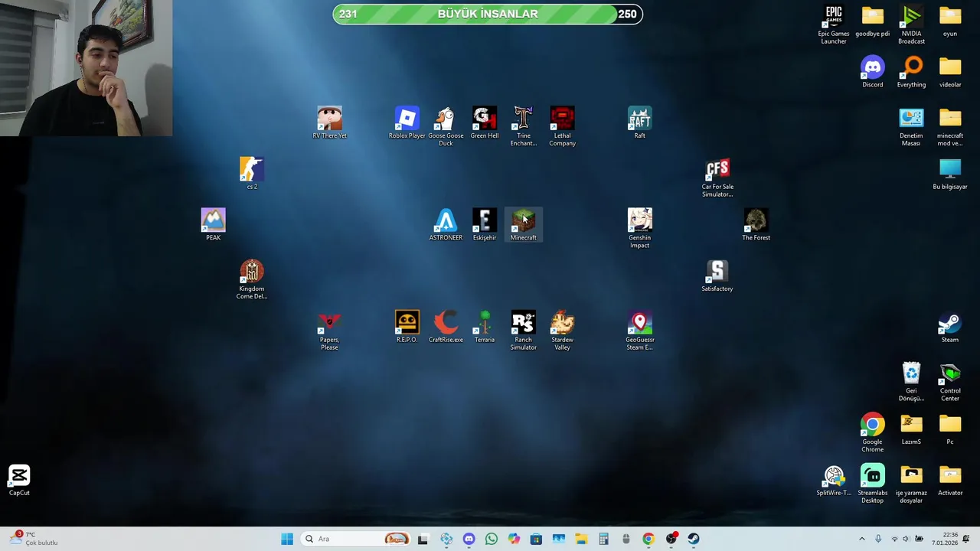Open WhatsApp from the taskbar
This screenshot has height=551, width=980.
[x=492, y=539]
